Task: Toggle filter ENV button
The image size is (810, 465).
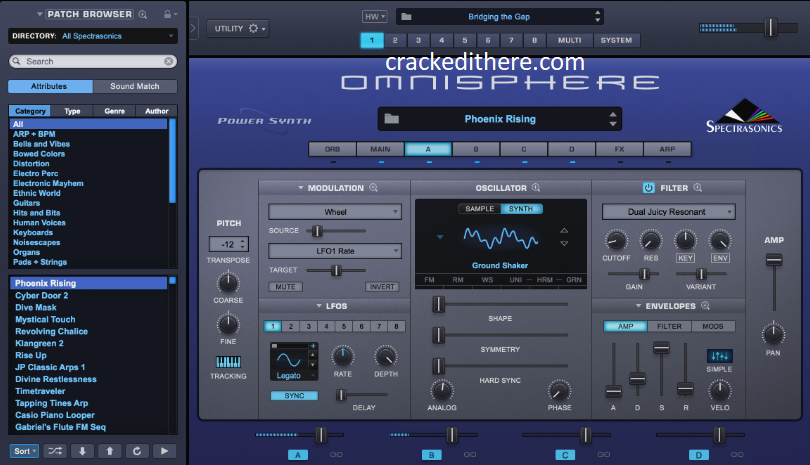Action: [720, 258]
